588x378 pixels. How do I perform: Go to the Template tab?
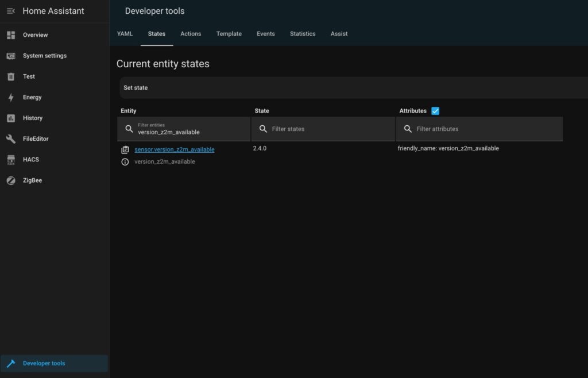pos(229,34)
